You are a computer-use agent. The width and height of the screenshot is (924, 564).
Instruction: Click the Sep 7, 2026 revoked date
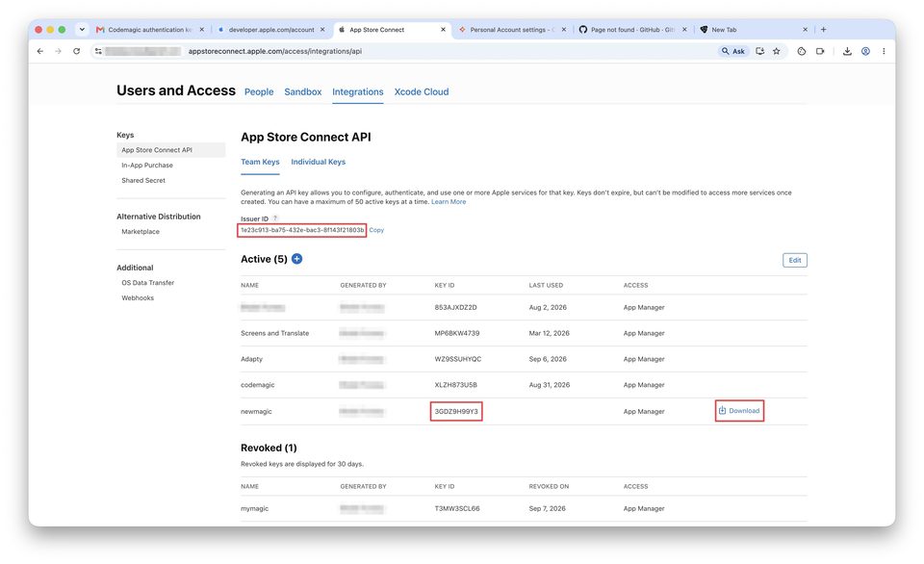click(547, 509)
